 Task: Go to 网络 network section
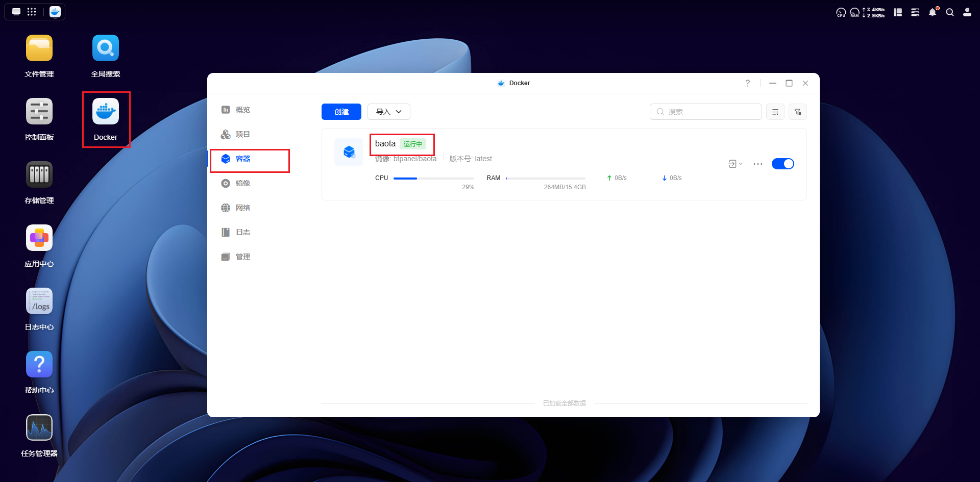(x=243, y=208)
